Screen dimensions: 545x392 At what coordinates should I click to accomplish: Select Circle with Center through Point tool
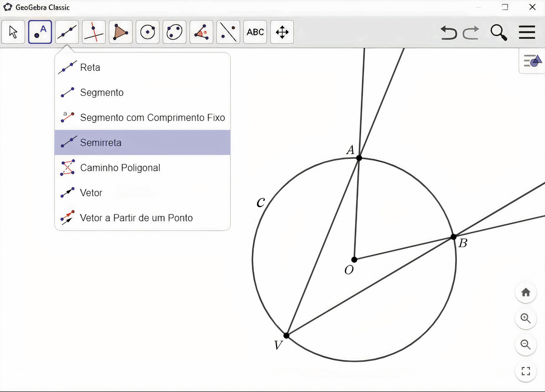[147, 32]
